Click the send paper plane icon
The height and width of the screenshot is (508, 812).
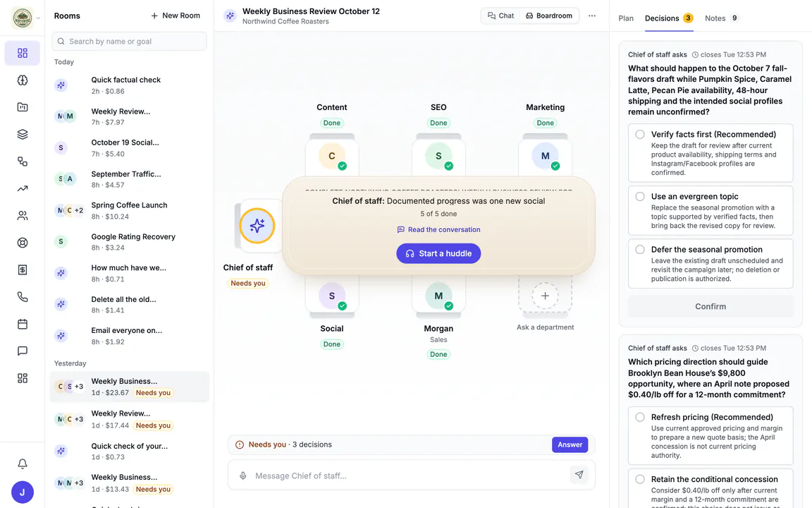pos(579,474)
